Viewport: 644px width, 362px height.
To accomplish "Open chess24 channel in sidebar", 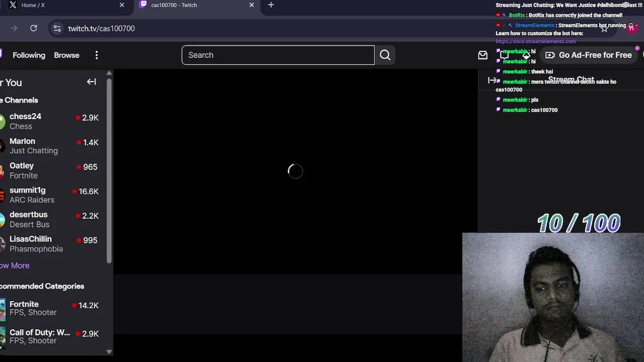I will click(54, 121).
